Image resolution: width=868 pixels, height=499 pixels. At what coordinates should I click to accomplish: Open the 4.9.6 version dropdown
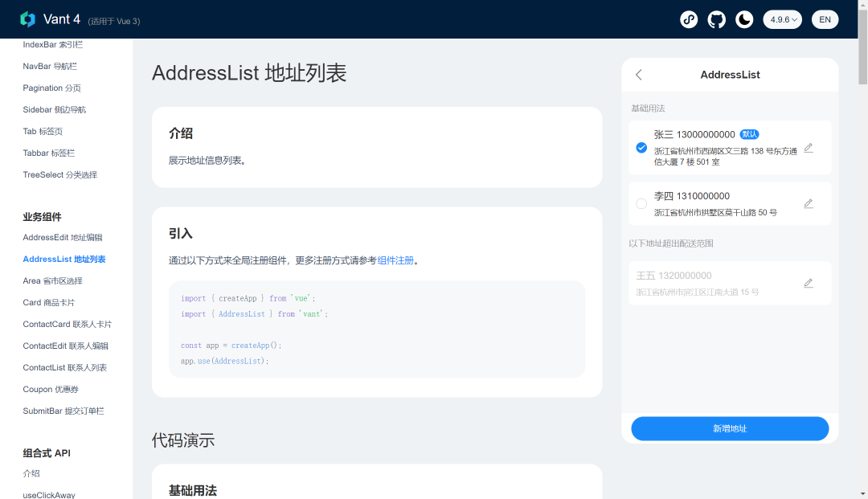pyautogui.click(x=782, y=18)
